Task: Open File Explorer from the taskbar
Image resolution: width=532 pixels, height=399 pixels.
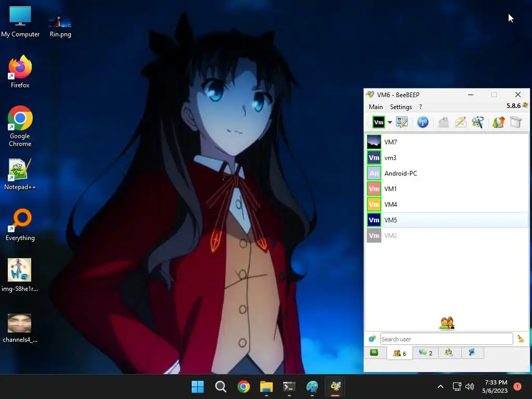Action: pos(267,387)
